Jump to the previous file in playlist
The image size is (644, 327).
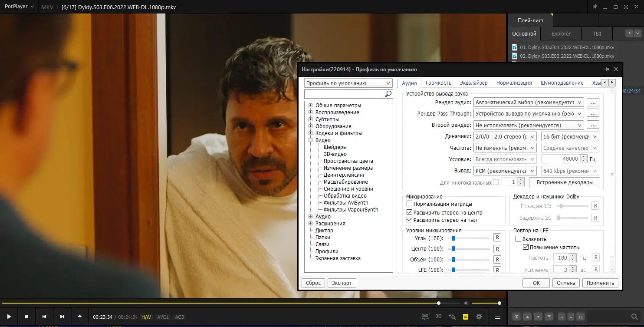pyautogui.click(x=44, y=317)
